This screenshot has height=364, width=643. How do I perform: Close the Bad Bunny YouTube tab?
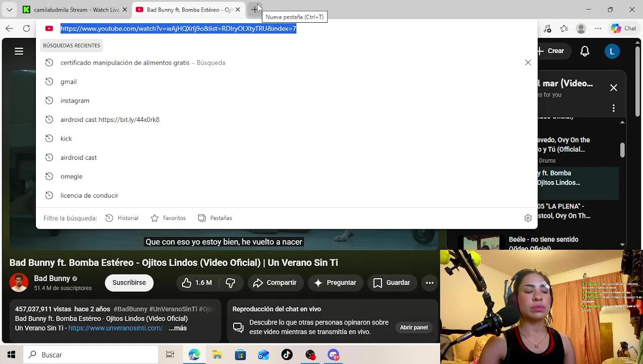point(238,10)
